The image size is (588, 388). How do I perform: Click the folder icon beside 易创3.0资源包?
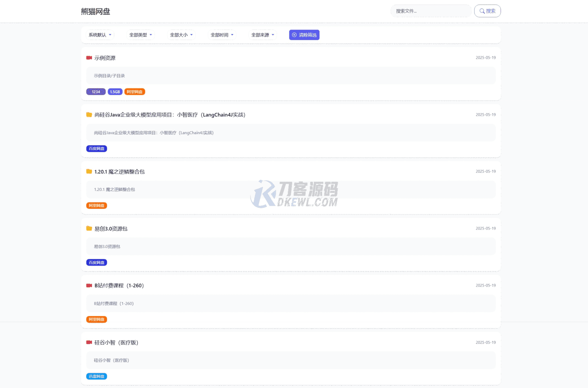tap(89, 228)
